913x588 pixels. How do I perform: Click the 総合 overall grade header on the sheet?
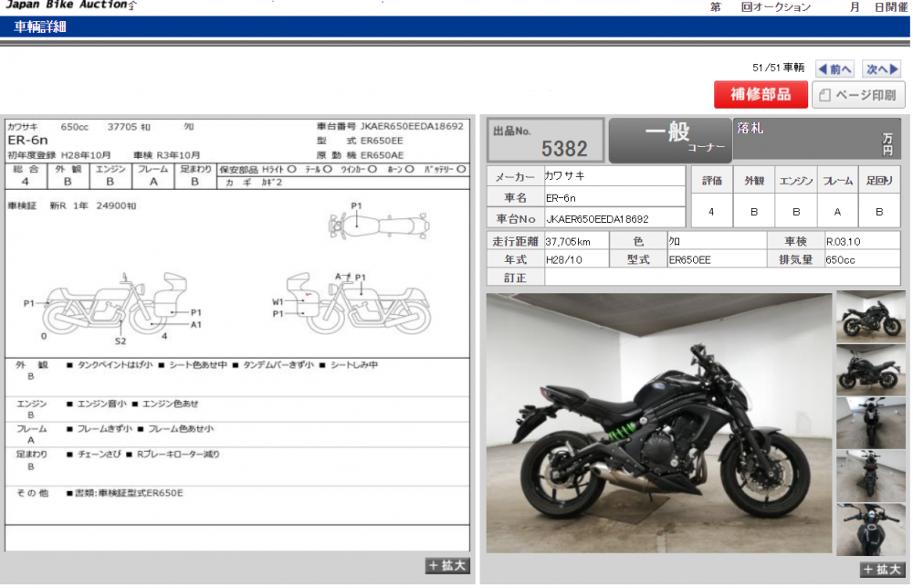click(25, 170)
